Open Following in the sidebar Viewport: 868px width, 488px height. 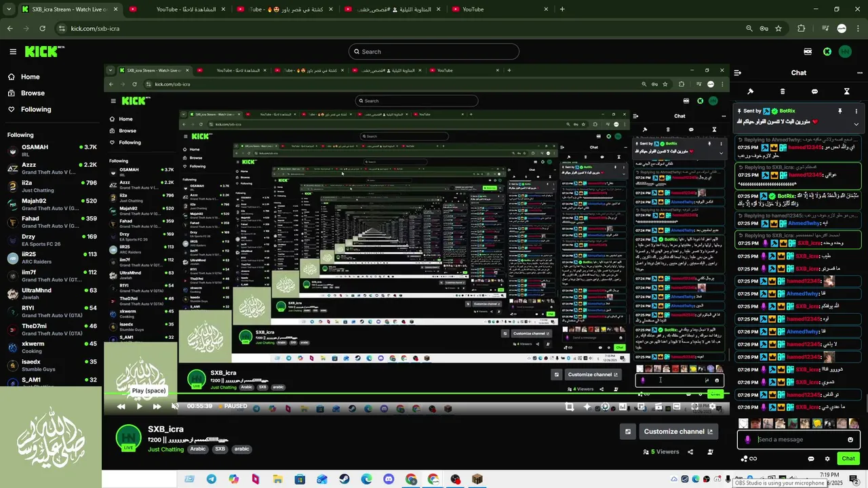(x=29, y=109)
